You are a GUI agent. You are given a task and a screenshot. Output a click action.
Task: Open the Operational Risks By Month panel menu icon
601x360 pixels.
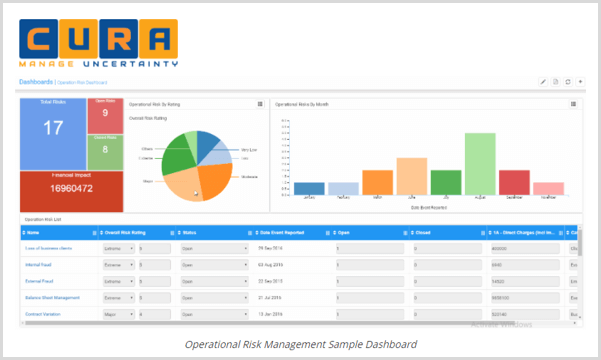573,104
